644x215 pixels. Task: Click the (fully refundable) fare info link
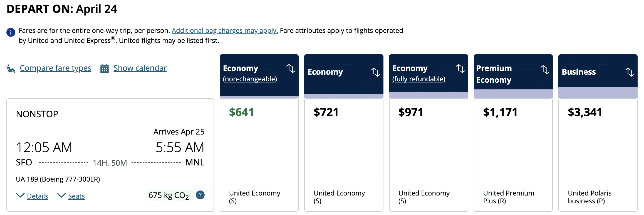419,79
